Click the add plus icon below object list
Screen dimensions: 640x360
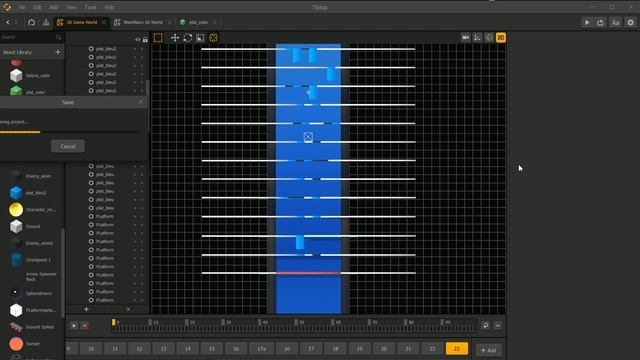pos(86,309)
